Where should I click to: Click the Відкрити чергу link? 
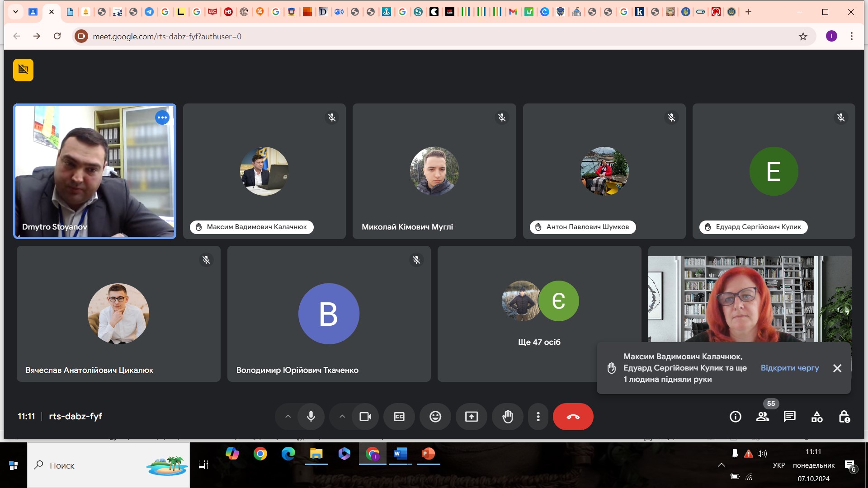789,368
